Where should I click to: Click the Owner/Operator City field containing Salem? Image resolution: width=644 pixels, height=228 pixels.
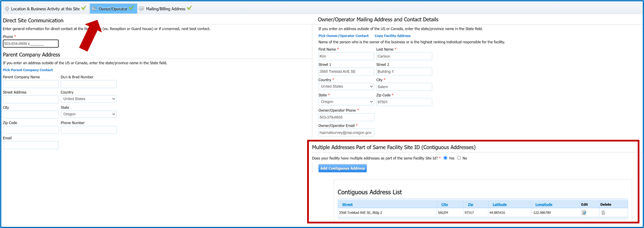point(404,87)
